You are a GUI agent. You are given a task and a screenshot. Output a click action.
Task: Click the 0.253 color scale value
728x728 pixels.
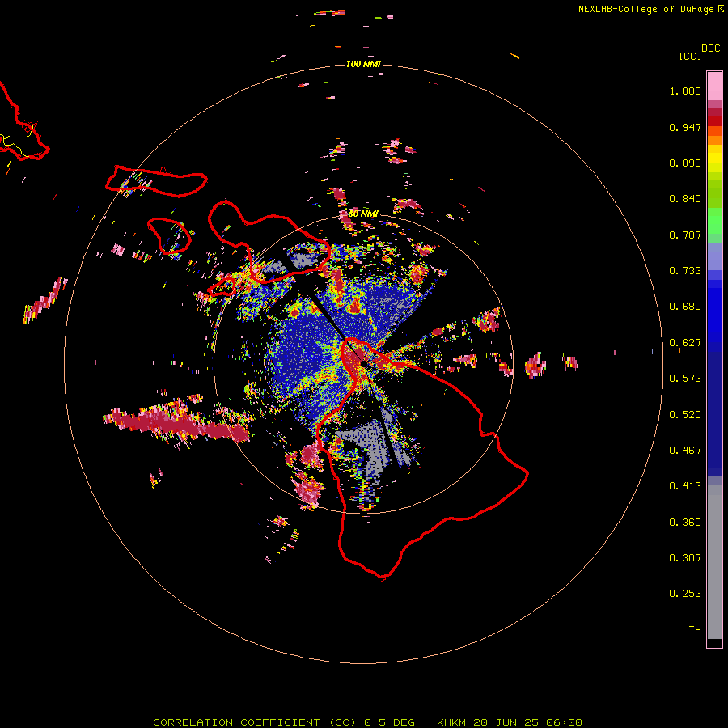[x=685, y=594]
